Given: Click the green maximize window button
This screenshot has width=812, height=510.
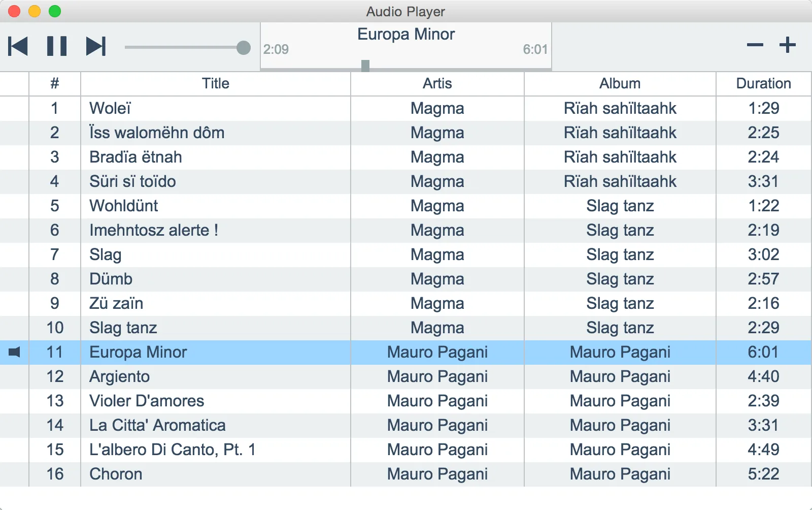Looking at the screenshot, I should (55, 11).
